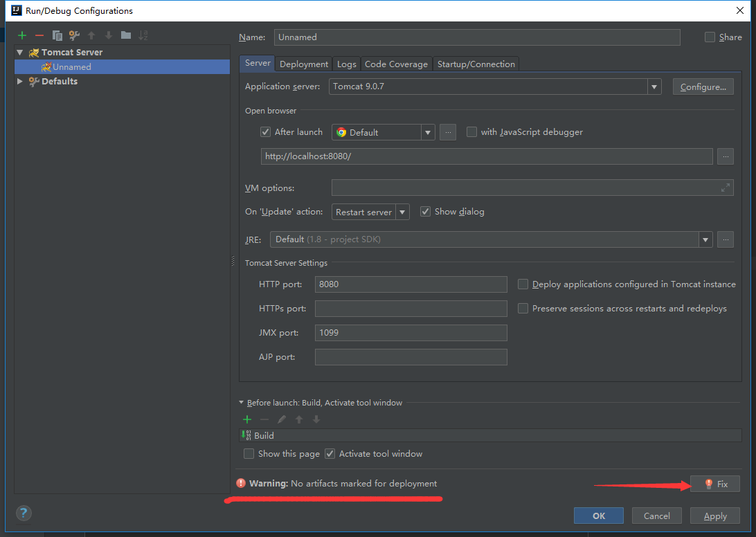The width and height of the screenshot is (756, 537).
Task: Enable Preserve sessions across restarts and redeploys
Action: coord(523,309)
